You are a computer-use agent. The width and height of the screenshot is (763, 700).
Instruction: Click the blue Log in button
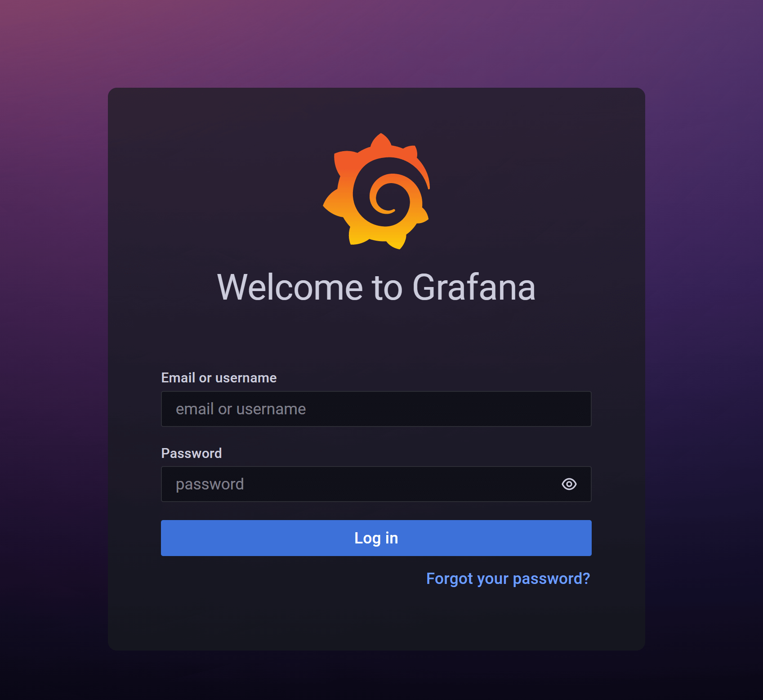click(x=376, y=538)
